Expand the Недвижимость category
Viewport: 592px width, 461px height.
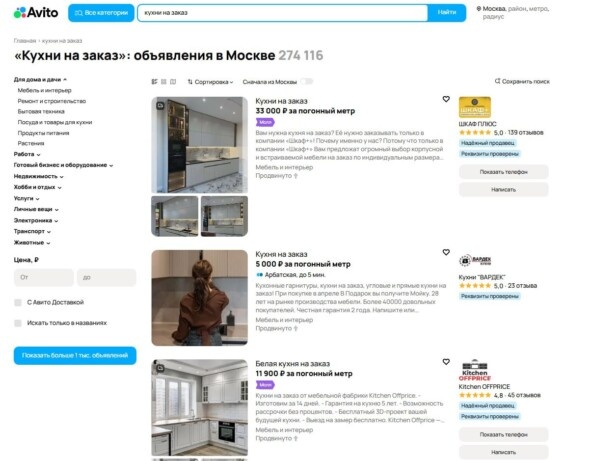click(39, 176)
